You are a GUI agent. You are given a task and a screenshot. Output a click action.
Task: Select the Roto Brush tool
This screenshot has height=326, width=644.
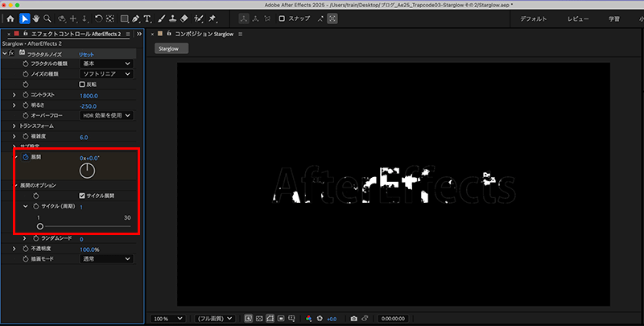pos(199,19)
